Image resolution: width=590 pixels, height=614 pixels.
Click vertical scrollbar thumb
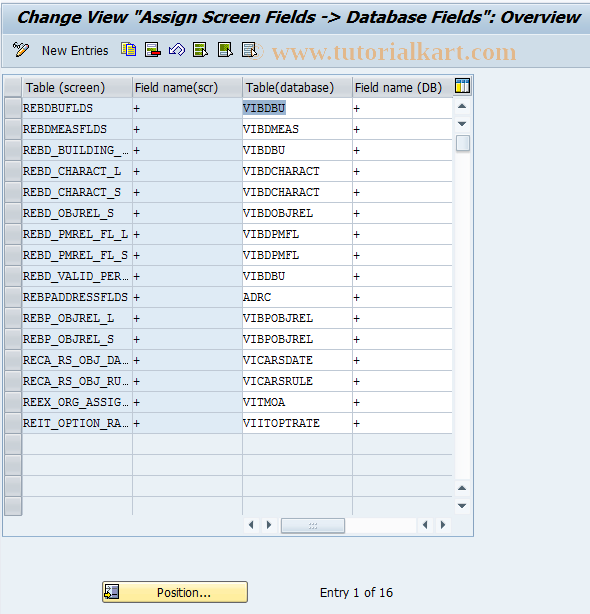click(462, 143)
